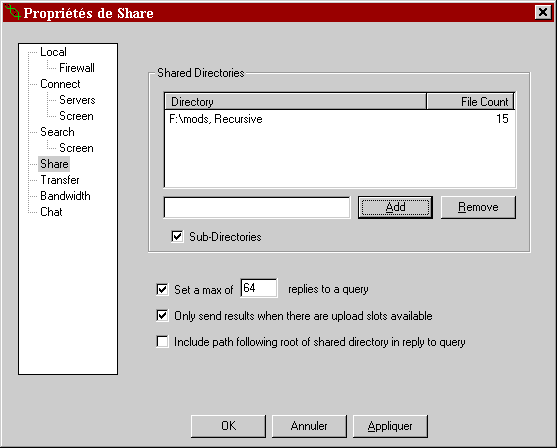
Task: Open the Transfer settings page
Action: point(60,180)
